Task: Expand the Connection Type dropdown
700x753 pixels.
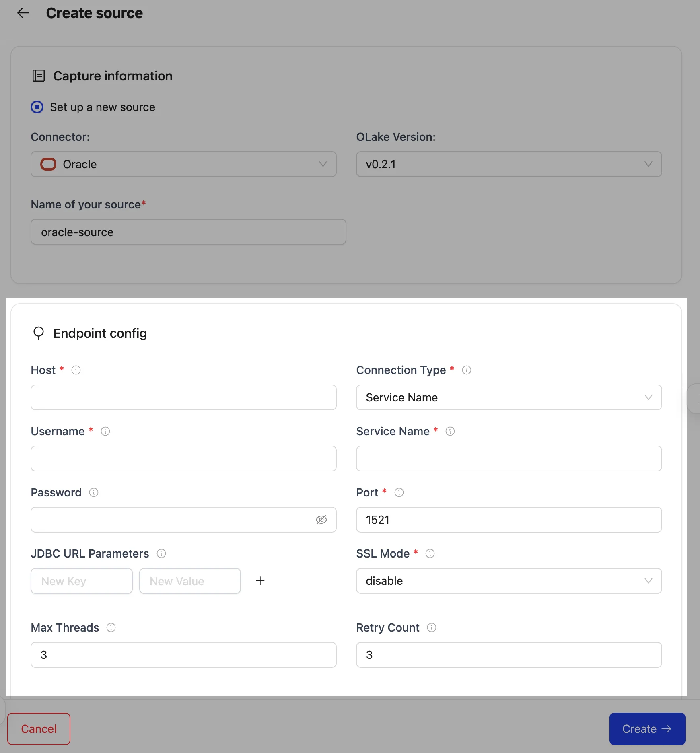Action: (509, 397)
